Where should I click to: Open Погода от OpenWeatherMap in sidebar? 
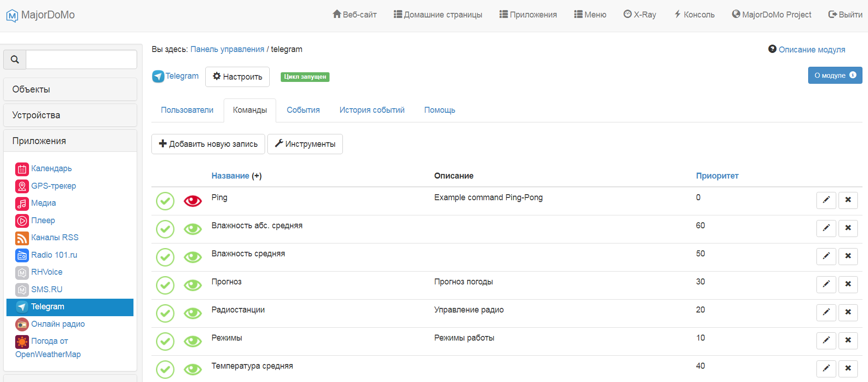click(x=48, y=347)
